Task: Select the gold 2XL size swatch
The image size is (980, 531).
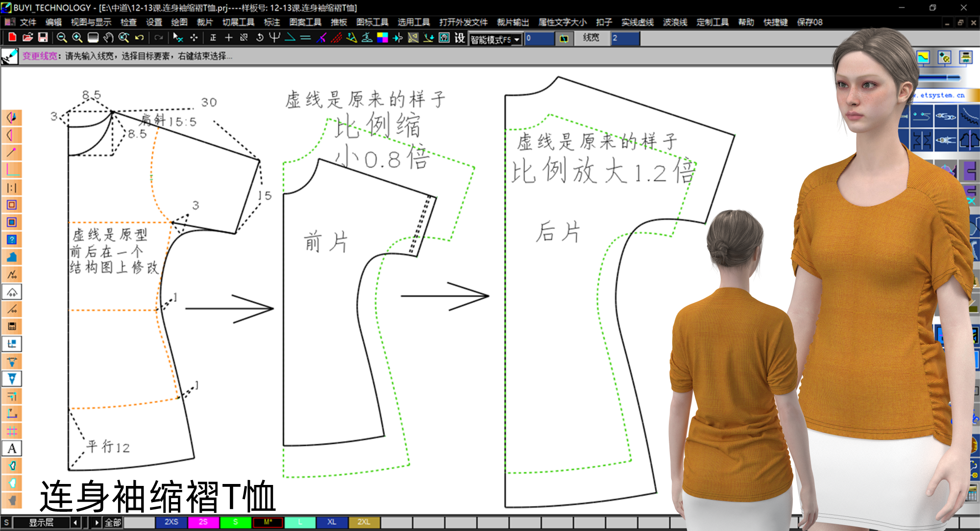Action: click(x=364, y=522)
